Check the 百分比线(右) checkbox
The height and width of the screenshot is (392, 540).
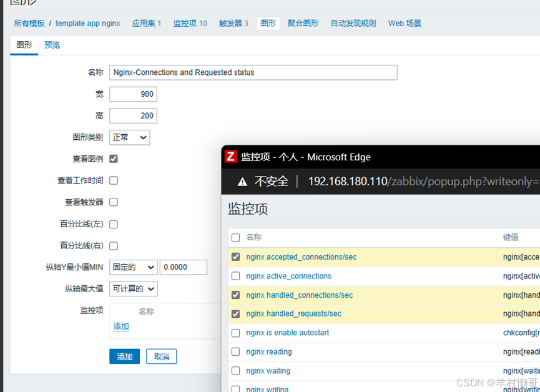pos(114,246)
